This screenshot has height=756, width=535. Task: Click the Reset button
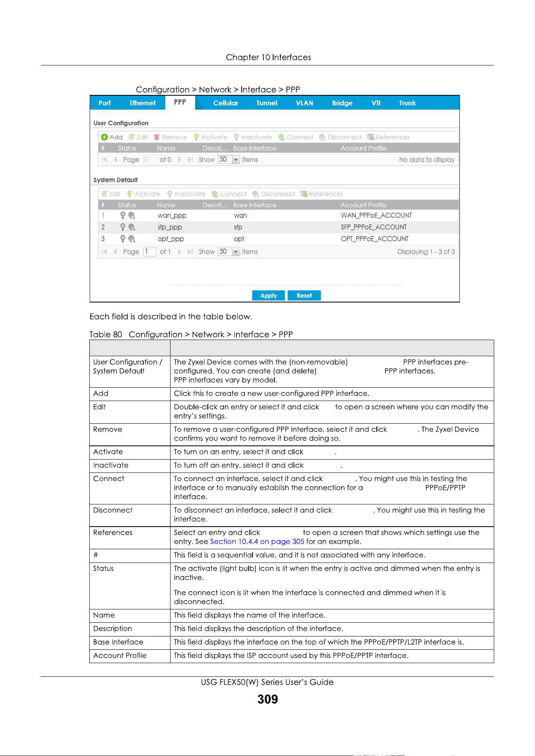tap(304, 296)
